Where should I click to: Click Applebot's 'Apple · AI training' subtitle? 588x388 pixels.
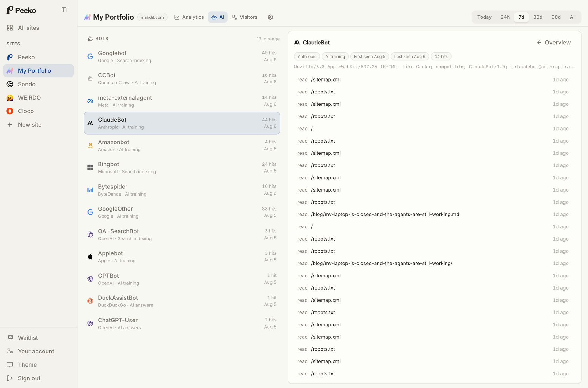117,261
